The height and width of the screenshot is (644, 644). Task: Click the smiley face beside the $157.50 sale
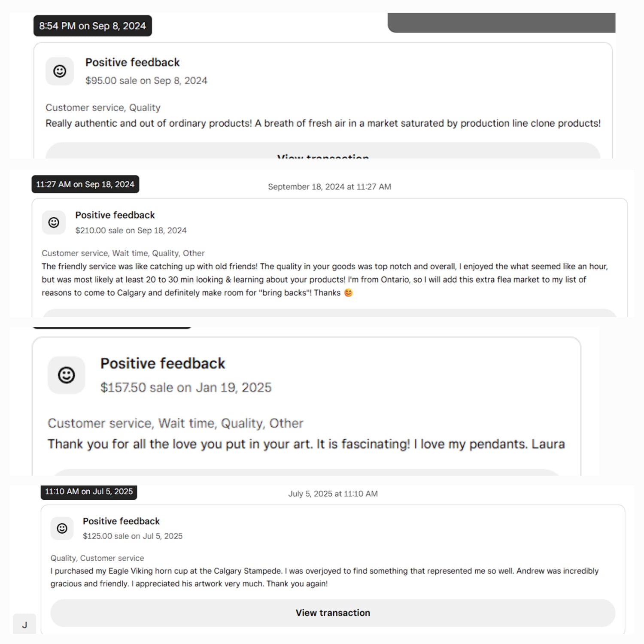pyautogui.click(x=67, y=375)
